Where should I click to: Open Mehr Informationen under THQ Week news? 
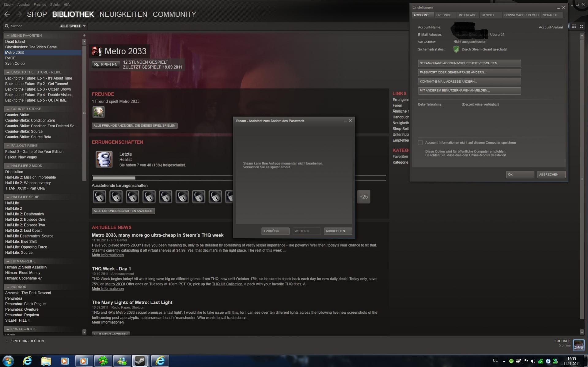coord(108,289)
